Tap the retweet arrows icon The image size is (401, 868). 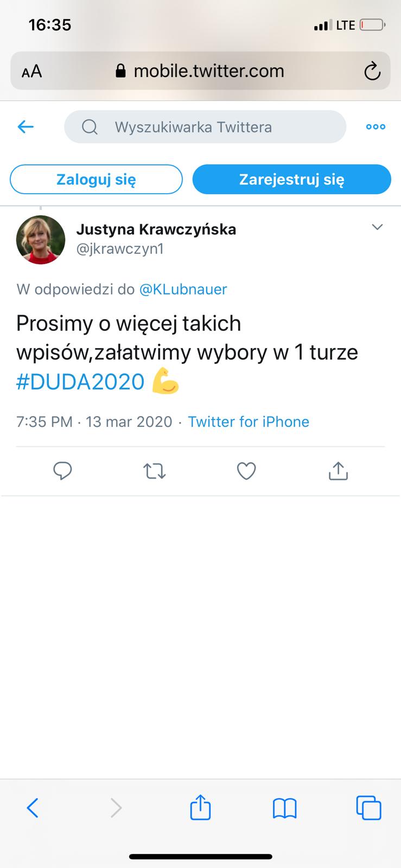pos(155,471)
